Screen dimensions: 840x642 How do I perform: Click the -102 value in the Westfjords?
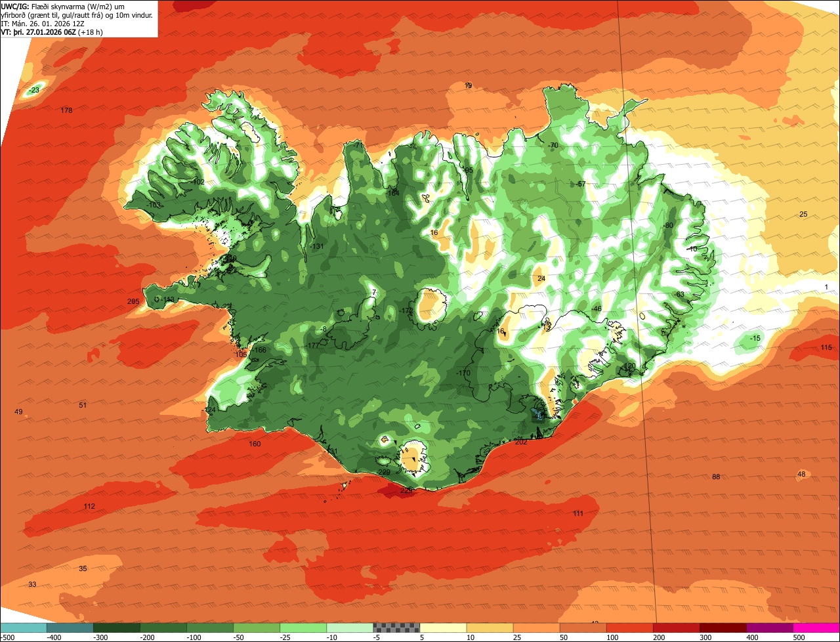198,182
